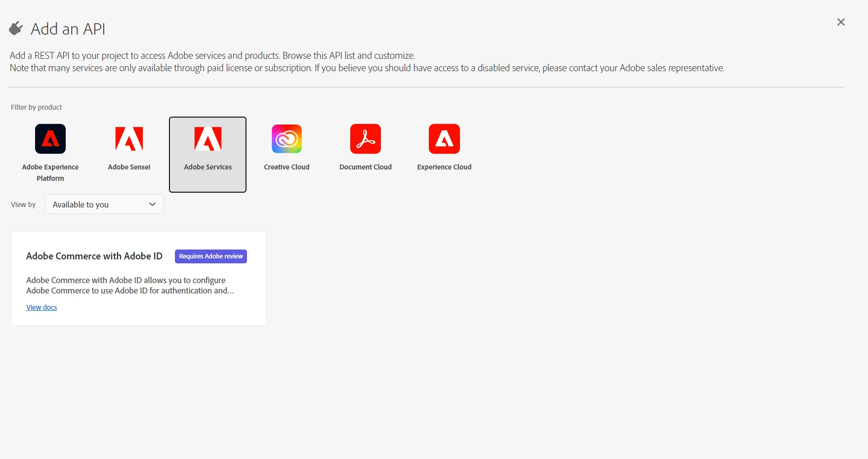868x459 pixels.
Task: Click the 'Add an API' heading
Action: point(68,29)
